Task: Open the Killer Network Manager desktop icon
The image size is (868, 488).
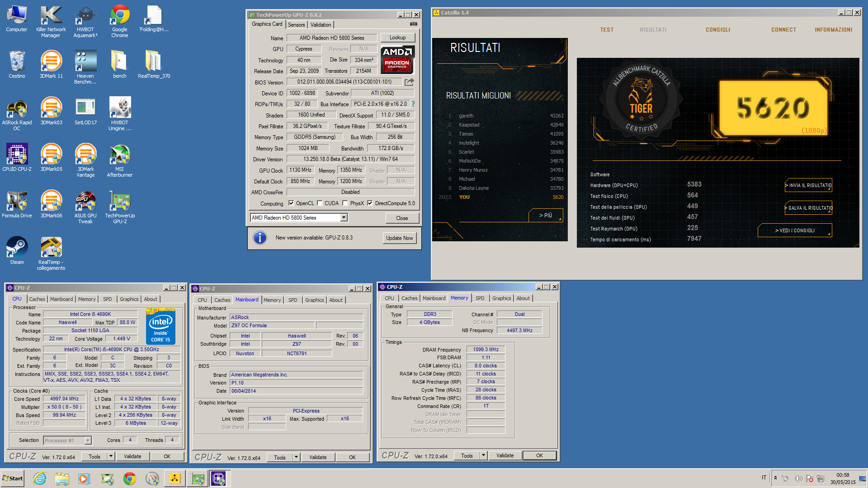Action: [51, 21]
